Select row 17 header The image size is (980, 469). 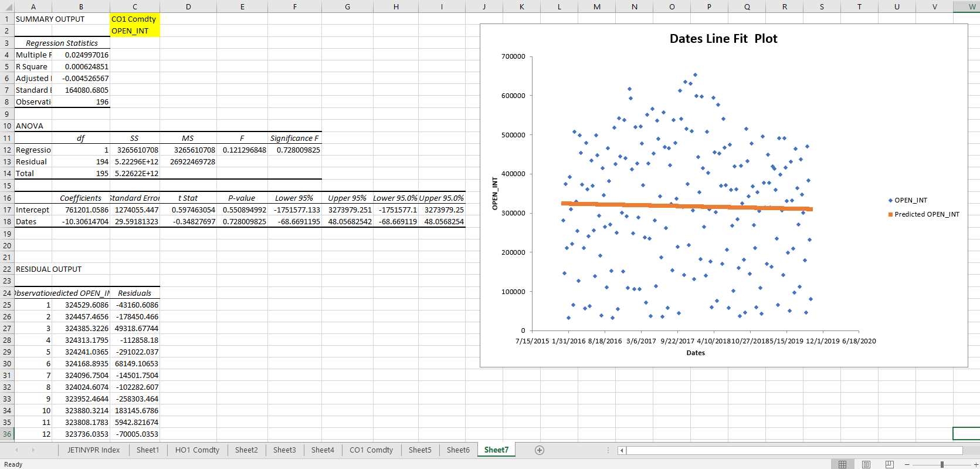7,210
